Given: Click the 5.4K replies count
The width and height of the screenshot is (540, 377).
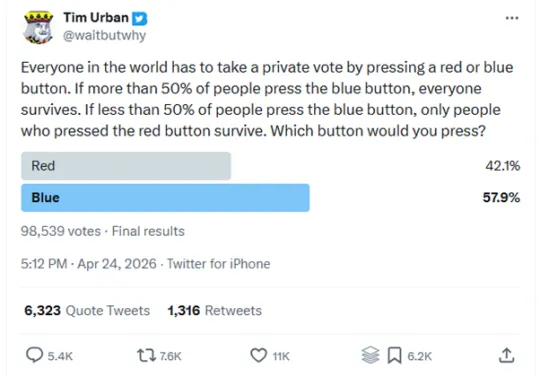Looking at the screenshot, I should click(x=60, y=356).
